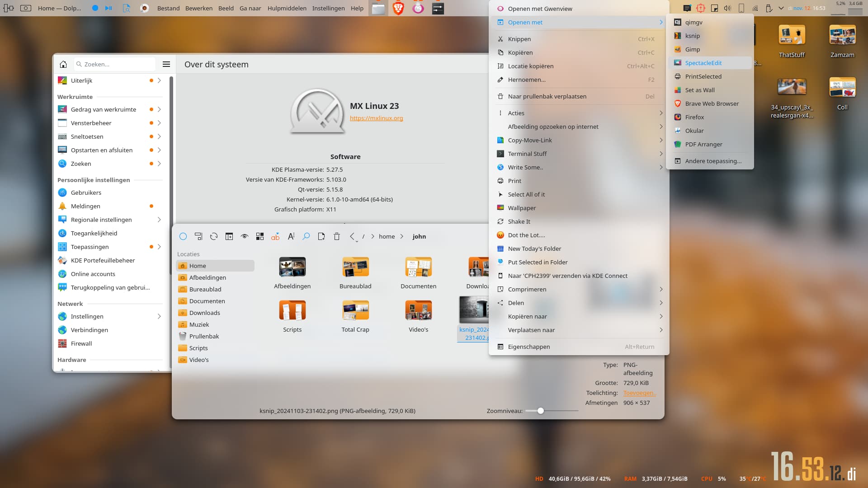Expand the Kopiëren naar submenu
This screenshot has width=868, height=488.
coord(579,316)
